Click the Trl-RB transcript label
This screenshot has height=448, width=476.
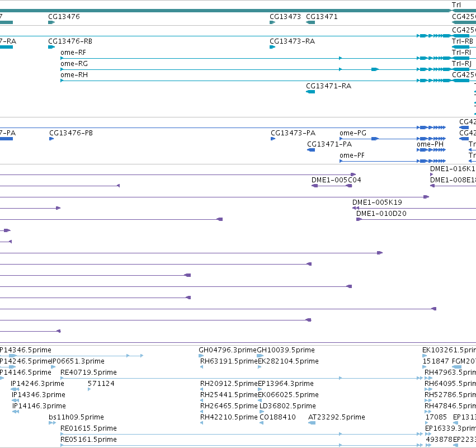pos(463,41)
